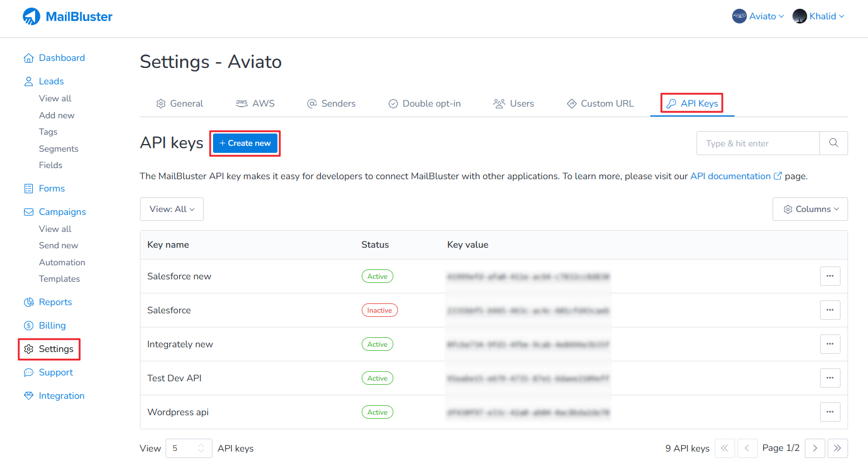Click the Create new API key button
Screen dimensions: 868x465
click(245, 143)
